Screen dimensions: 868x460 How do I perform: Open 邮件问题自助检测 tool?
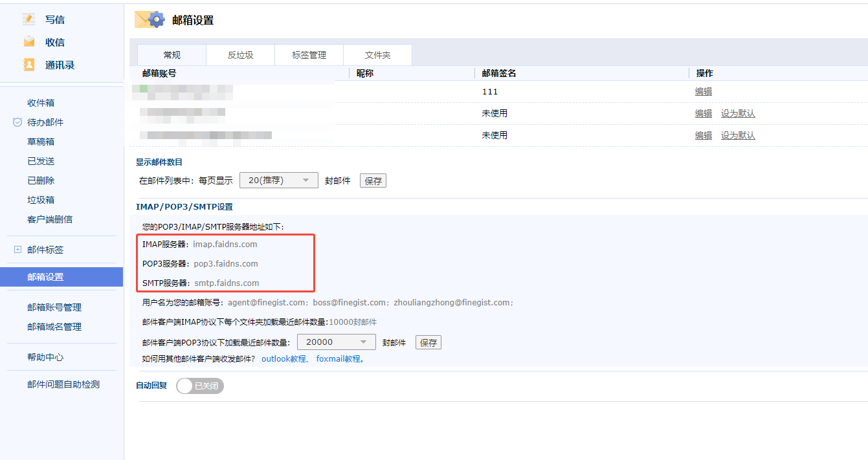coord(63,384)
